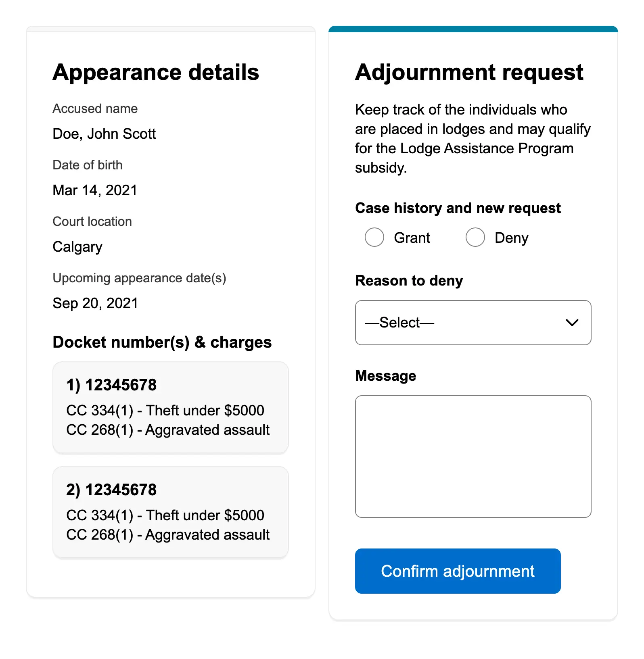This screenshot has width=644, height=659.
Task: Click the Appearance details heading
Action: click(156, 73)
